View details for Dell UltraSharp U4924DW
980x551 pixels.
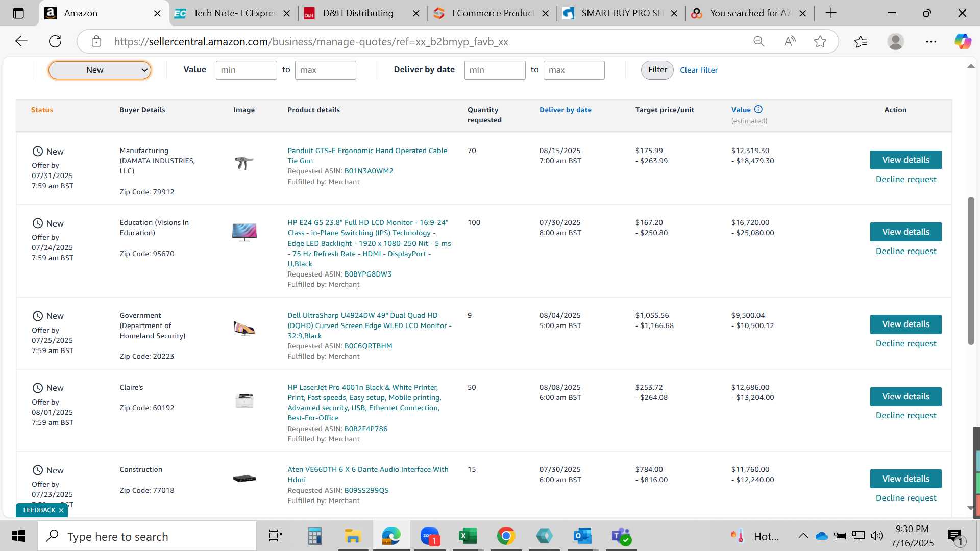click(905, 324)
